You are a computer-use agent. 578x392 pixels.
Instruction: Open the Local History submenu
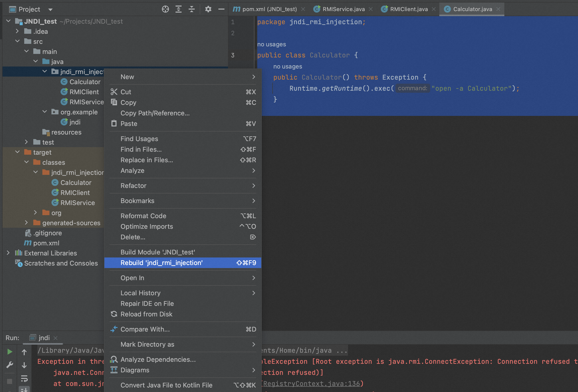click(183, 293)
